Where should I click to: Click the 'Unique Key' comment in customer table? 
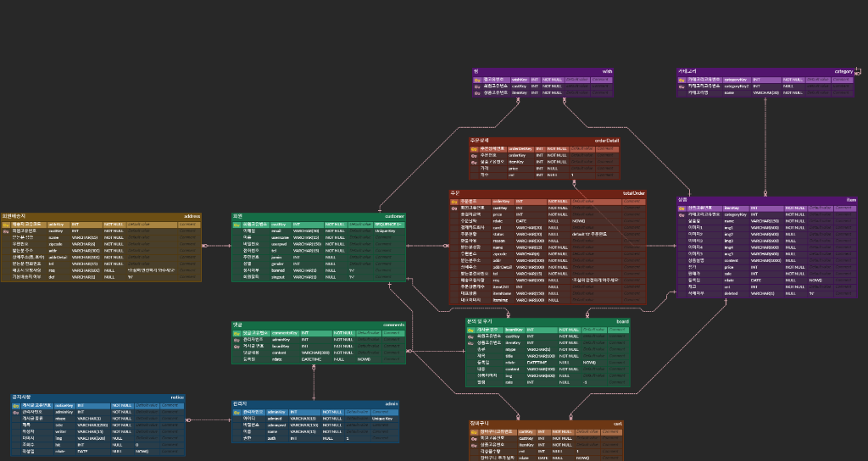pyautogui.click(x=386, y=231)
